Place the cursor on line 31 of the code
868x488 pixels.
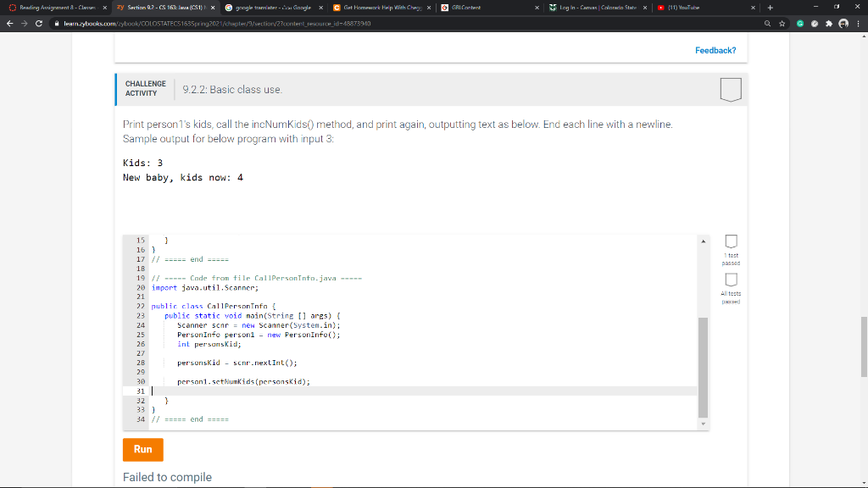point(254,391)
